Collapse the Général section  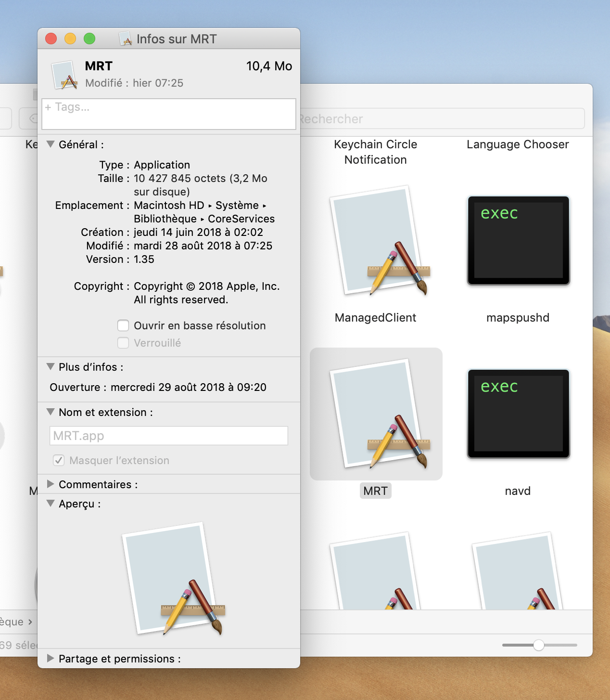(x=51, y=144)
